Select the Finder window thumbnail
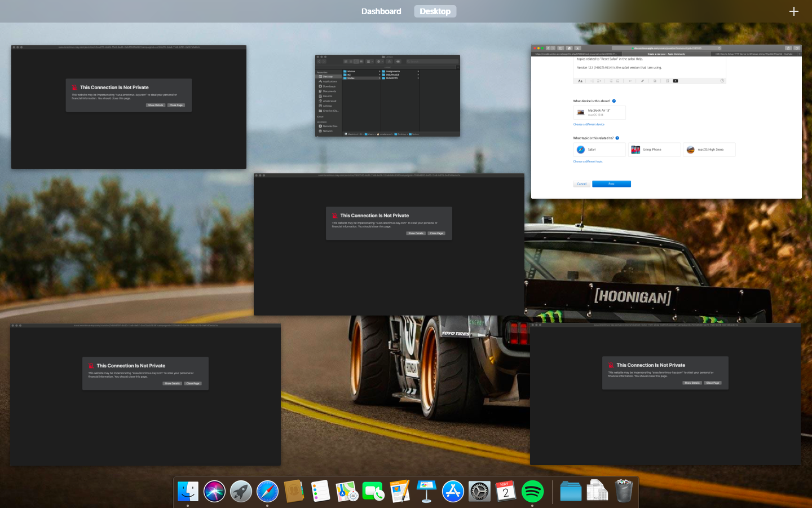This screenshot has height=508, width=812. click(387, 96)
